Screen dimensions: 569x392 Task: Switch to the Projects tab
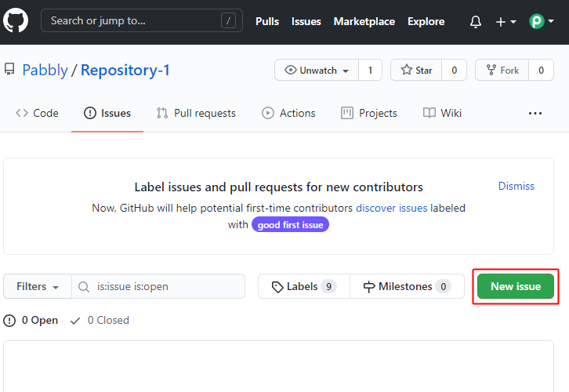point(369,113)
